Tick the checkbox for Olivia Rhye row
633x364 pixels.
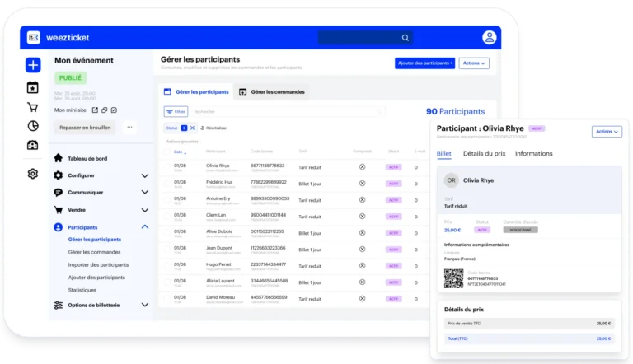[166, 166]
